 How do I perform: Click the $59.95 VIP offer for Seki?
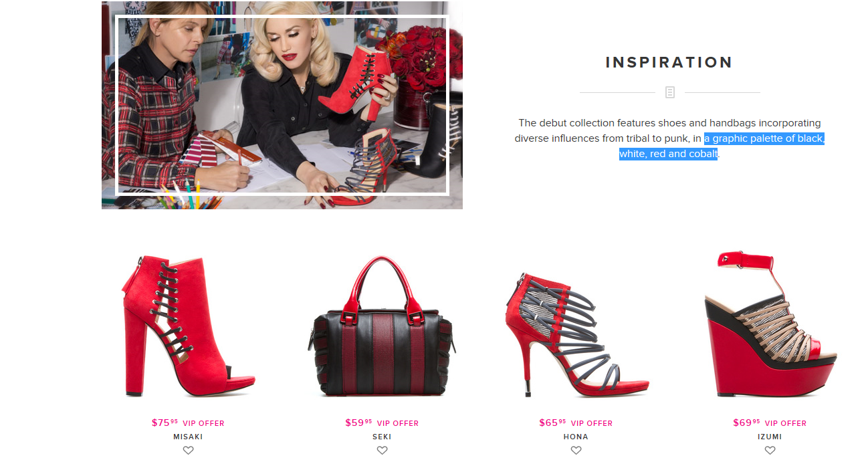(382, 423)
